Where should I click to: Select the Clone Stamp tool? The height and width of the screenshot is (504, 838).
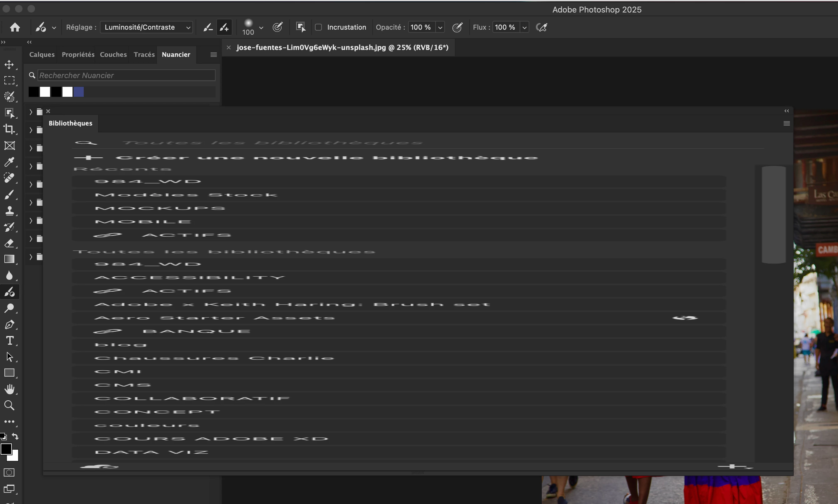[x=9, y=210]
